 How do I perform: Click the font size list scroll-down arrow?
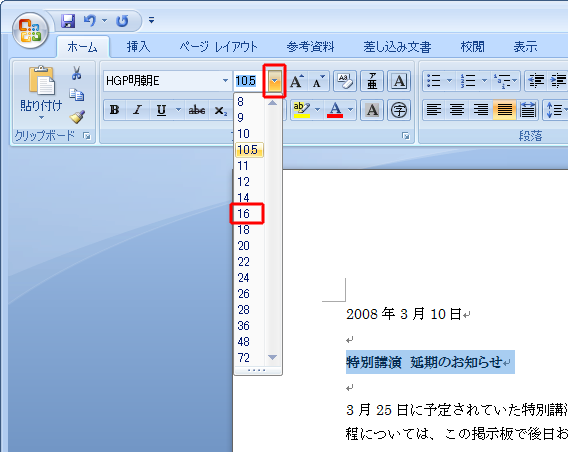[272, 357]
